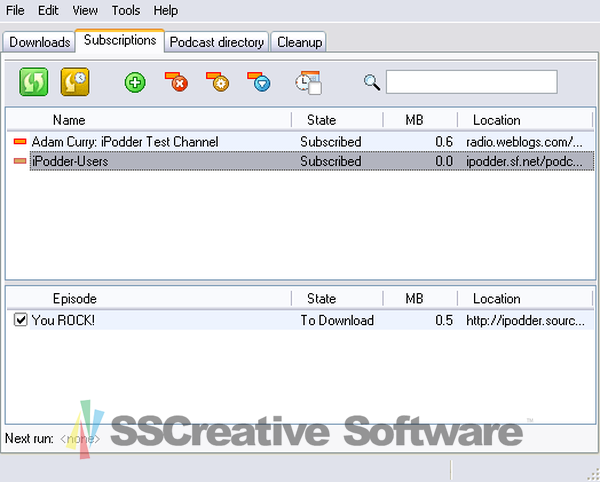This screenshot has width=600, height=482.
Task: Sort episodes by MB column header
Action: coord(420,299)
